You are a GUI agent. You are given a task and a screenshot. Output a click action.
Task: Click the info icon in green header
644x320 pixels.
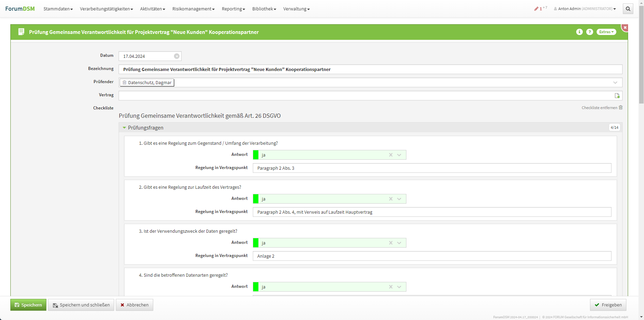click(579, 32)
